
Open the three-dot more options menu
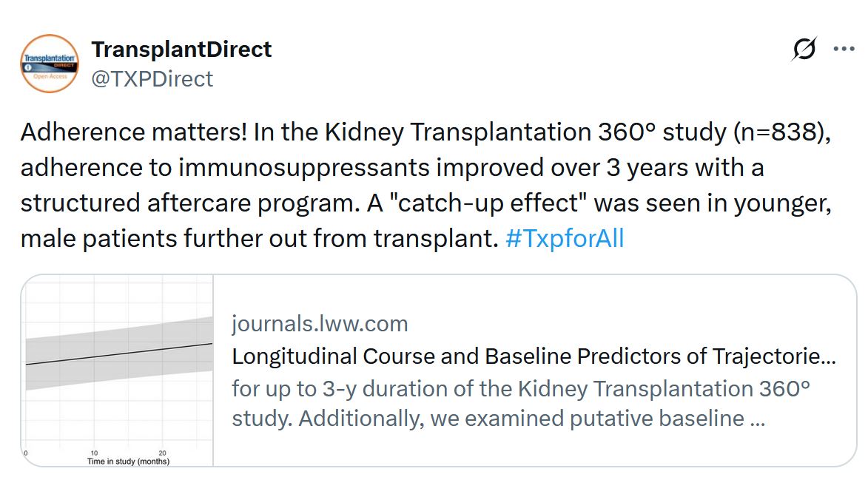click(x=844, y=50)
